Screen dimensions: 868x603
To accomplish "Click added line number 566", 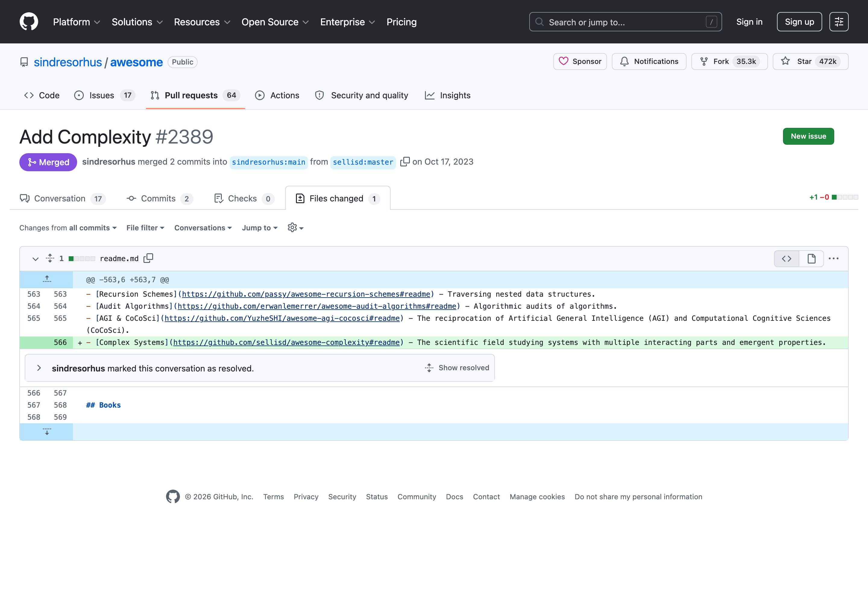I will coord(60,342).
